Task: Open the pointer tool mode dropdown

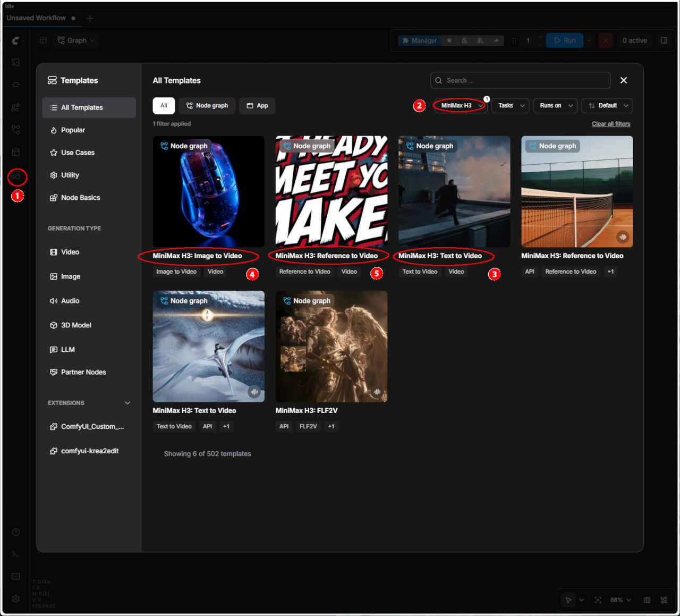Action: [x=581, y=600]
